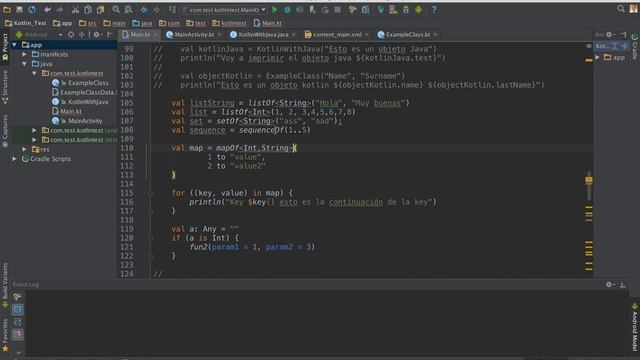Start debugging with the Debug bug icon
Image resolution: width=640 pixels, height=360 pixels.
tap(287, 9)
